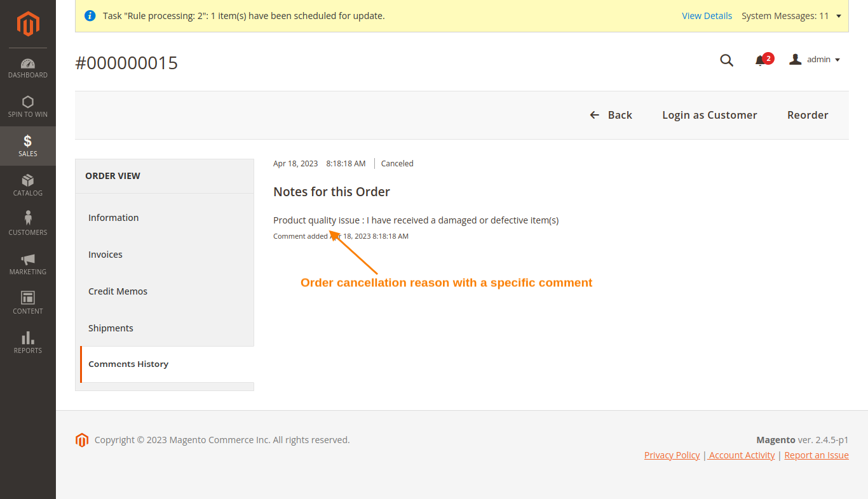Screen dimensions: 868x499
Task: Click the Login as Customer button
Action: coord(709,115)
